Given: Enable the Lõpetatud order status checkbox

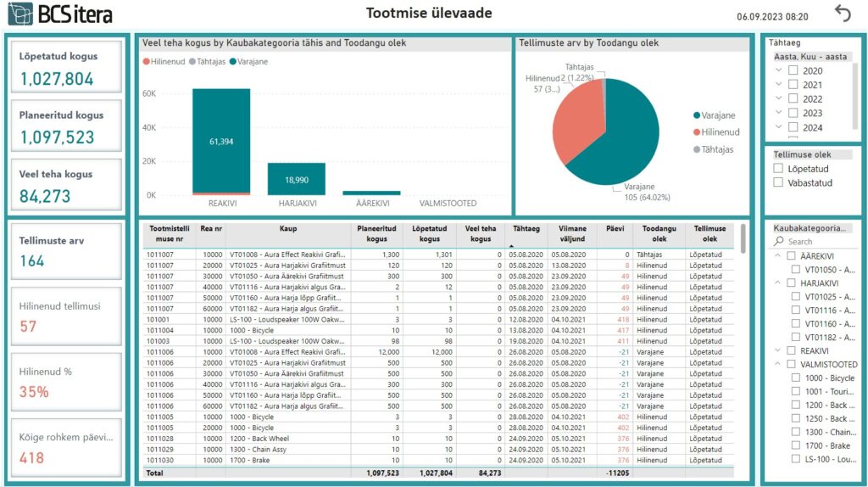Looking at the screenshot, I should click(778, 169).
